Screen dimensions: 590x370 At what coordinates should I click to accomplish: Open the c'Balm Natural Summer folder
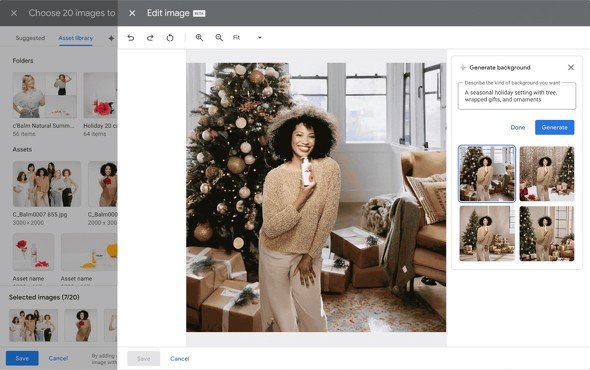point(45,95)
